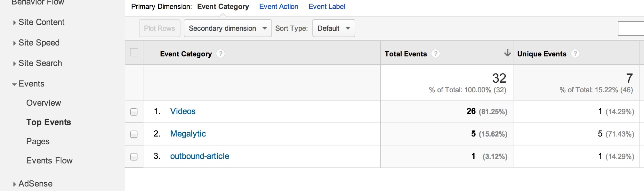The width and height of the screenshot is (644, 191).
Task: Switch primary dimension to Event Action
Action: coord(278,6)
